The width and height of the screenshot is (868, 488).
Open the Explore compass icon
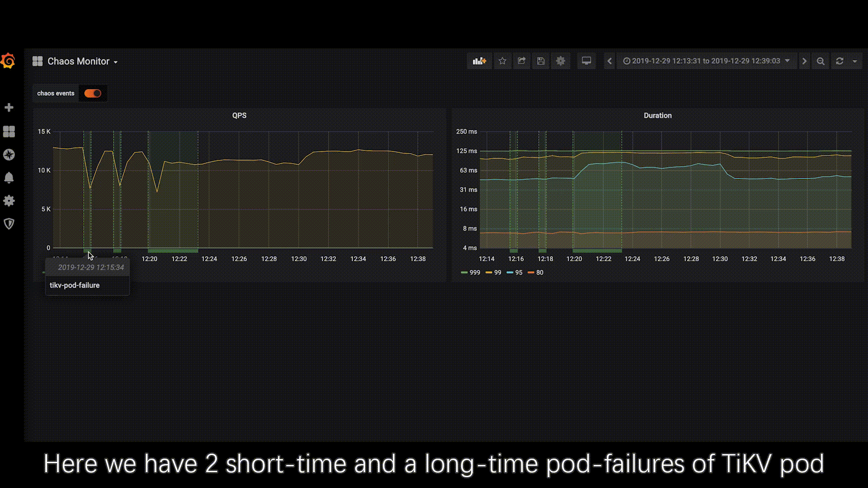[x=9, y=155]
